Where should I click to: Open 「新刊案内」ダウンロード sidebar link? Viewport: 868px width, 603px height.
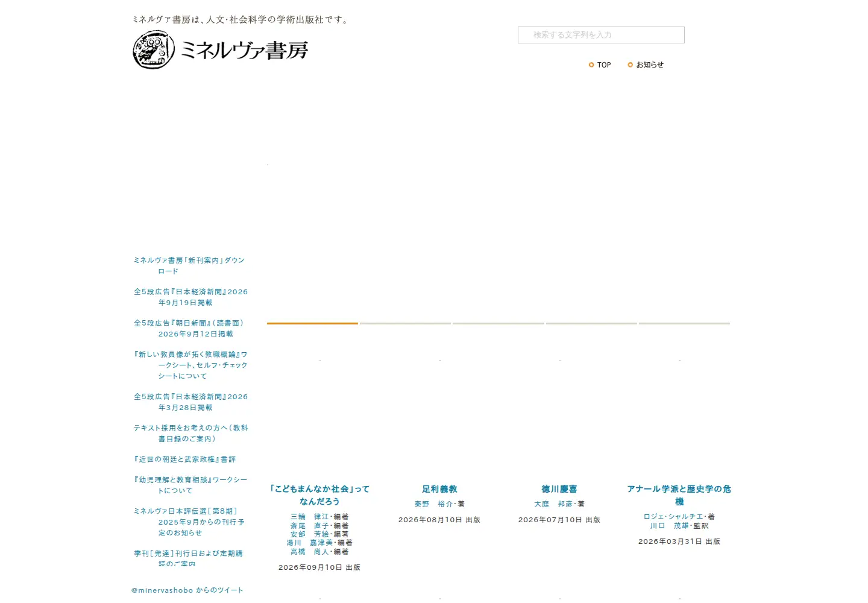(189, 266)
